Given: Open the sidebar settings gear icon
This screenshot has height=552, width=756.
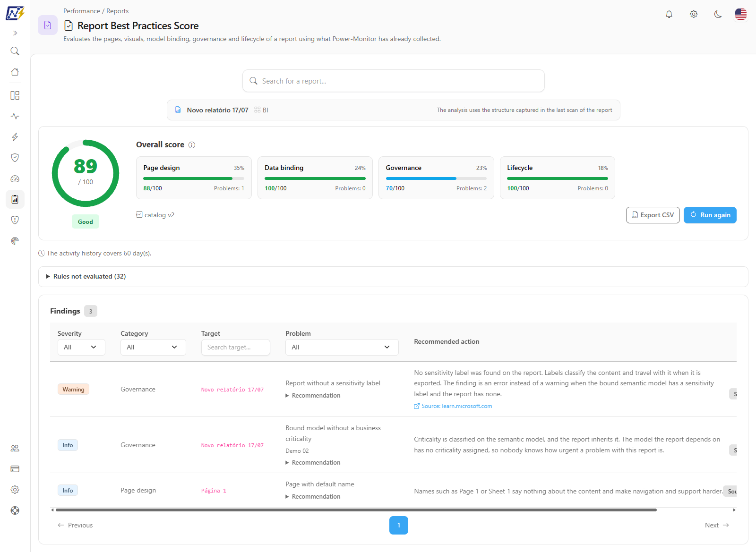Looking at the screenshot, I should 15,490.
